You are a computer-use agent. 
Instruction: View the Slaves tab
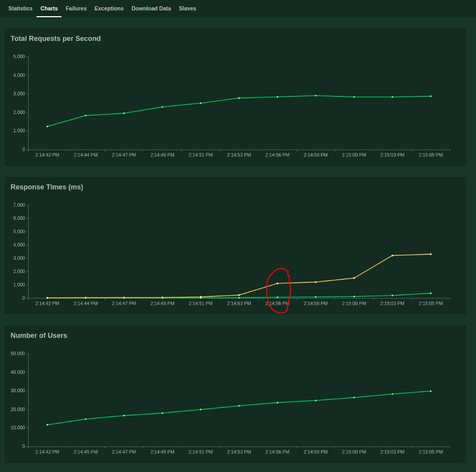[x=187, y=8]
